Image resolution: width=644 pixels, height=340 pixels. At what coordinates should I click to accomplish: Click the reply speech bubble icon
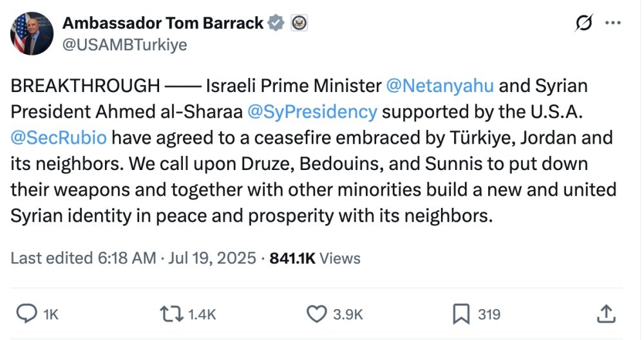(x=25, y=314)
